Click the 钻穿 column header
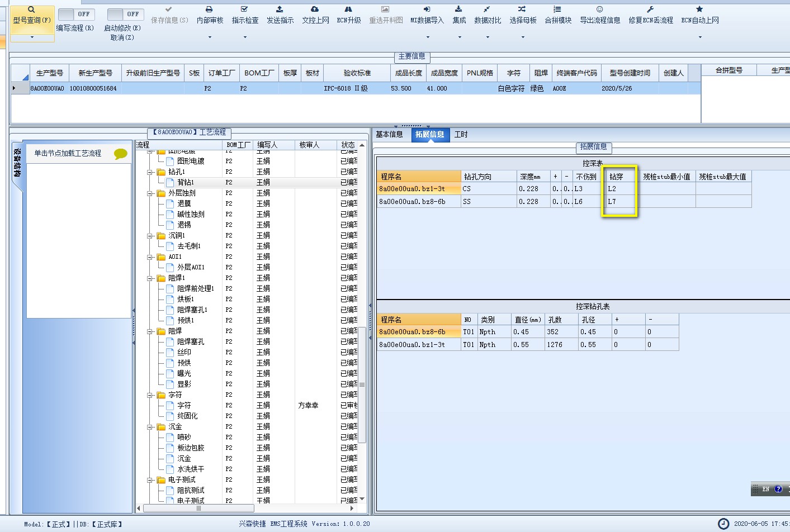The height and width of the screenshot is (532, 790). [x=623, y=177]
